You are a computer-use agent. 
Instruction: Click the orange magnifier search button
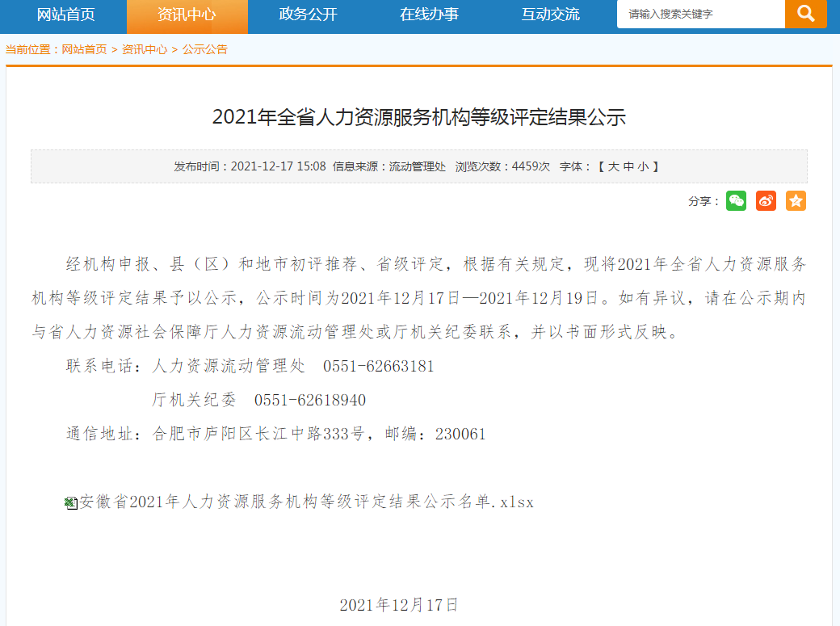pyautogui.click(x=805, y=14)
